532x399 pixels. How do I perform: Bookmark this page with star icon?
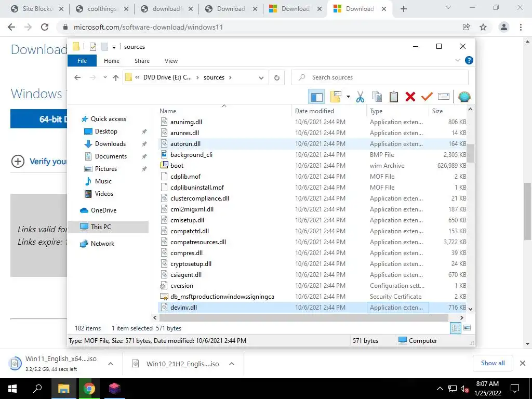point(483,27)
